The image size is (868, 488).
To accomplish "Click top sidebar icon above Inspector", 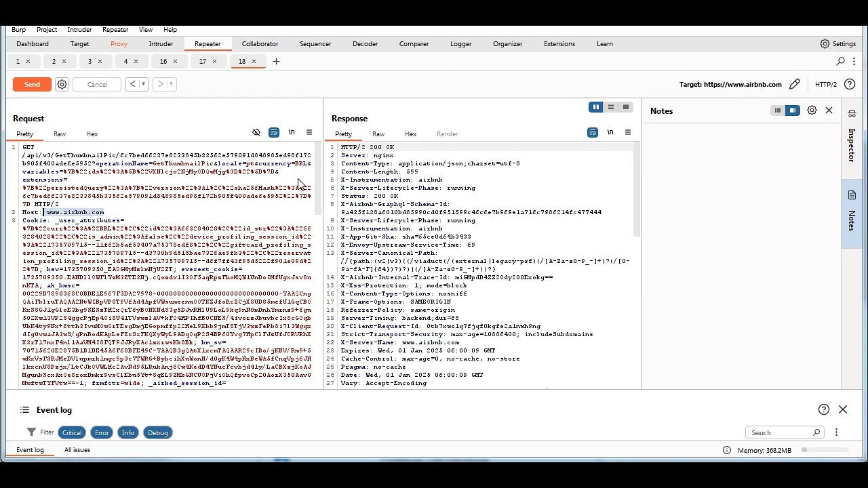I will pyautogui.click(x=852, y=113).
